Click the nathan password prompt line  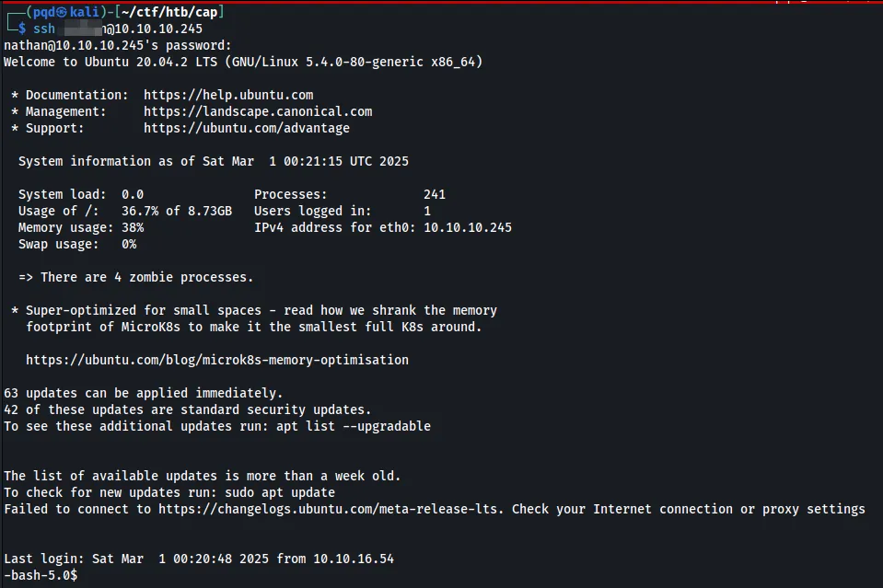click(x=118, y=45)
